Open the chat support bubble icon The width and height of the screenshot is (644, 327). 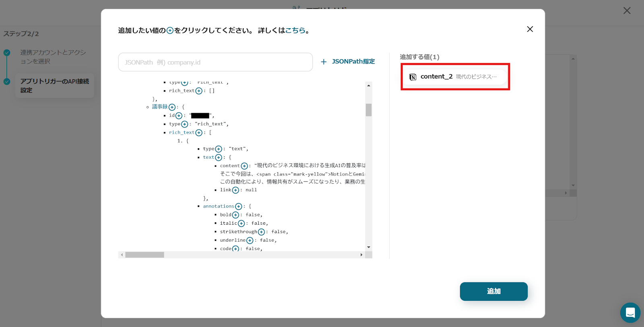click(630, 313)
